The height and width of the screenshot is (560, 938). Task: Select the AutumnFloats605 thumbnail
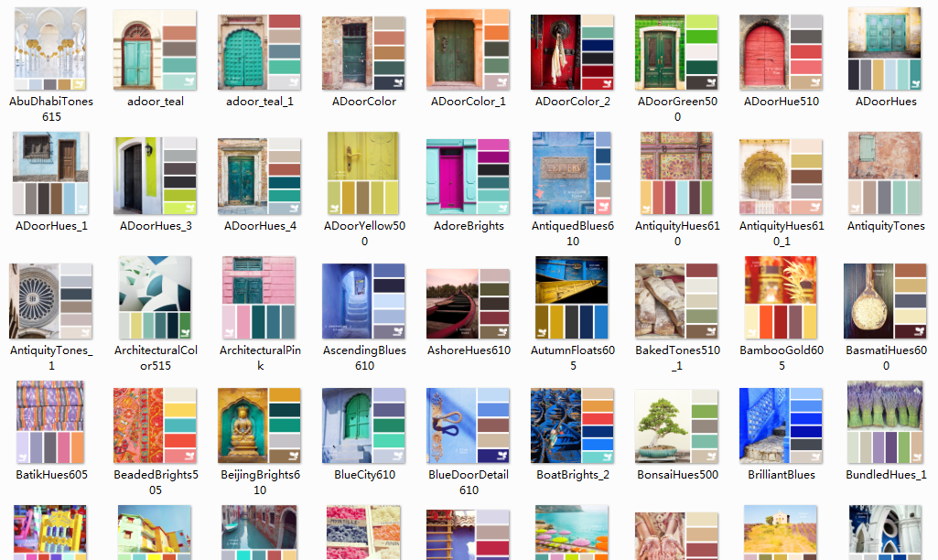[572, 297]
